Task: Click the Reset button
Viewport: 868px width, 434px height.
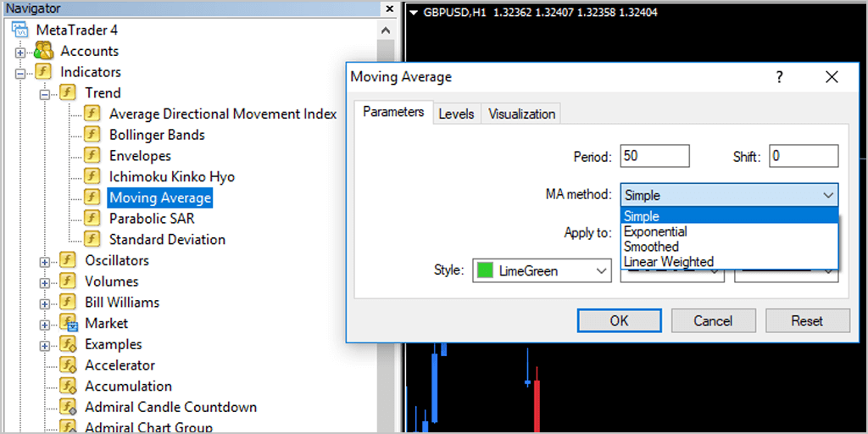Action: pyautogui.click(x=808, y=321)
